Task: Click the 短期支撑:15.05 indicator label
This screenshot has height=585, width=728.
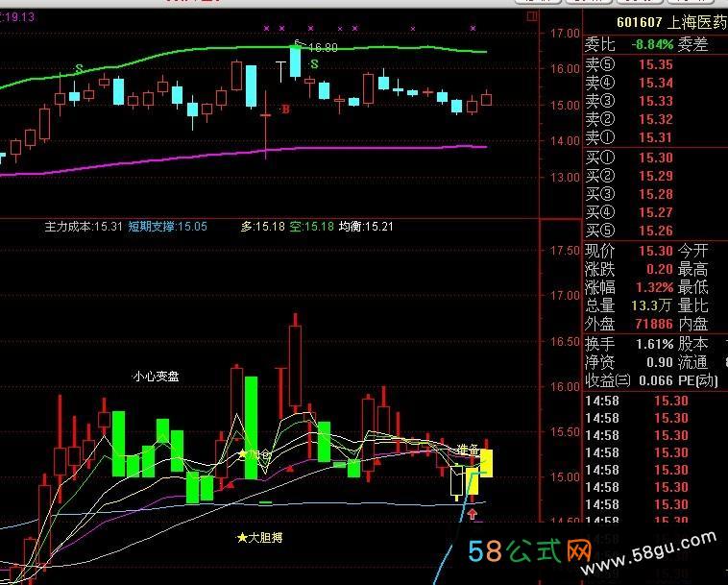Action: [x=168, y=227]
